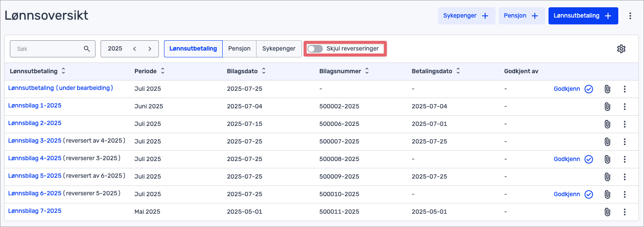Image resolution: width=644 pixels, height=227 pixels.
Task: Switch to the Sykepenger tab
Action: click(x=279, y=49)
